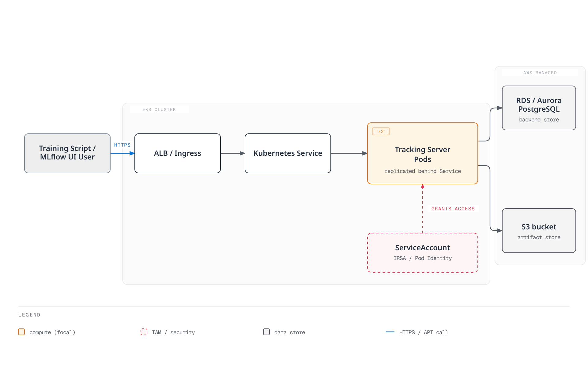Click the ×2 replica badge

(381, 131)
